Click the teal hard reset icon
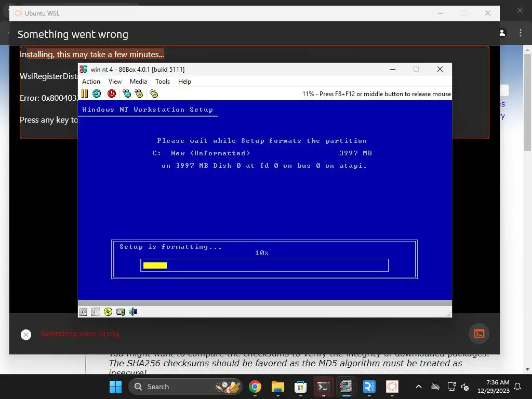The width and height of the screenshot is (532, 399). (x=97, y=94)
